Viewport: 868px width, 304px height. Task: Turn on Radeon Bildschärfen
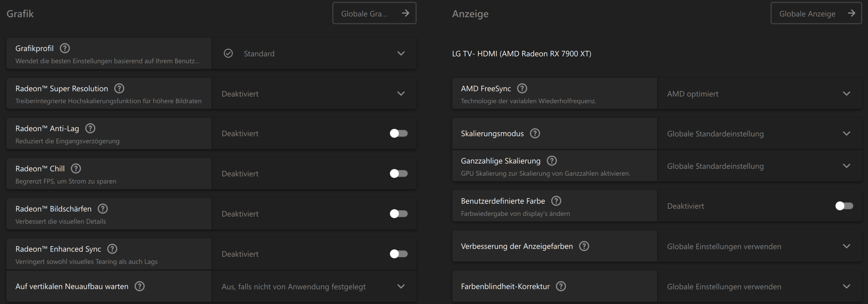pos(399,213)
